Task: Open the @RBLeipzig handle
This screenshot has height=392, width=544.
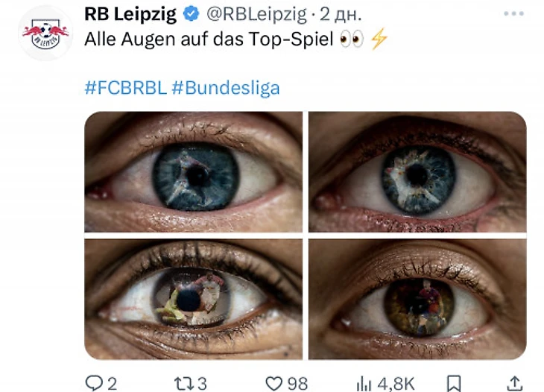Action: tap(257, 15)
